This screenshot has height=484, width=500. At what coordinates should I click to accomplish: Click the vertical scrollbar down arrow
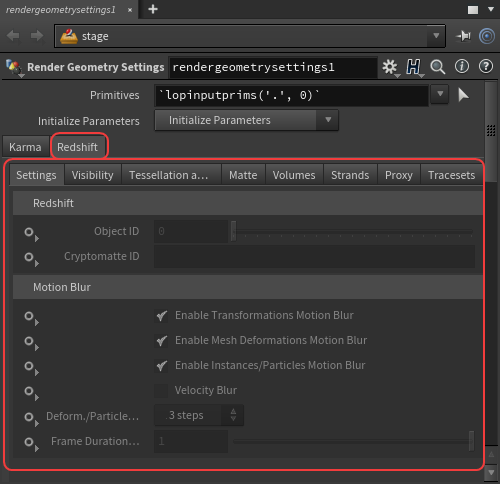(491, 472)
